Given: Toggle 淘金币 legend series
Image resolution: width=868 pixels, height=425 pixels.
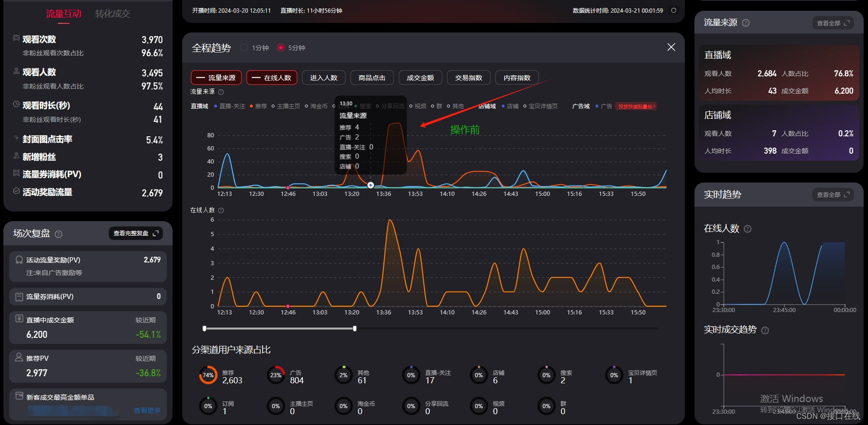Looking at the screenshot, I should tap(316, 106).
